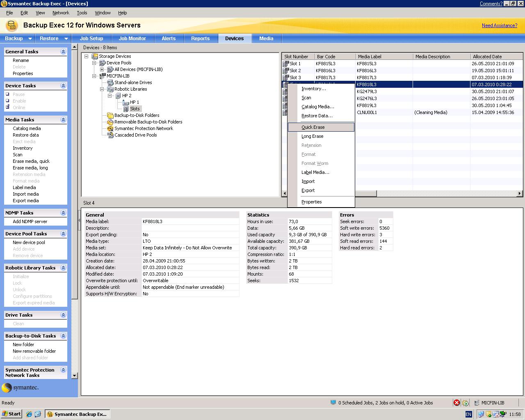Viewport: 525px width, 420px height.
Task: Click the Symantec Protection Network tree icon
Action: pyautogui.click(x=110, y=128)
